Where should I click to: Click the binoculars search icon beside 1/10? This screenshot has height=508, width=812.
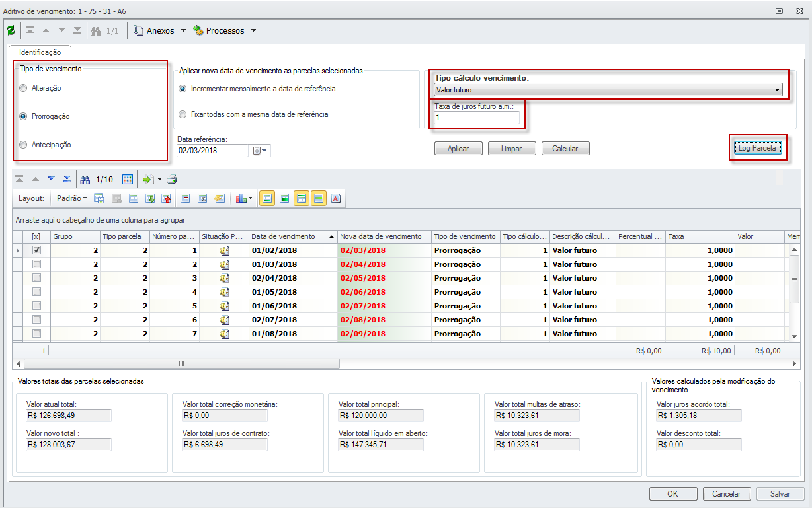[x=85, y=179]
